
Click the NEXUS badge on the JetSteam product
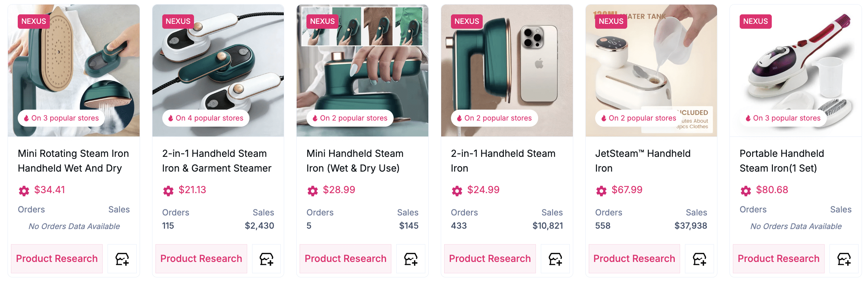click(x=611, y=22)
